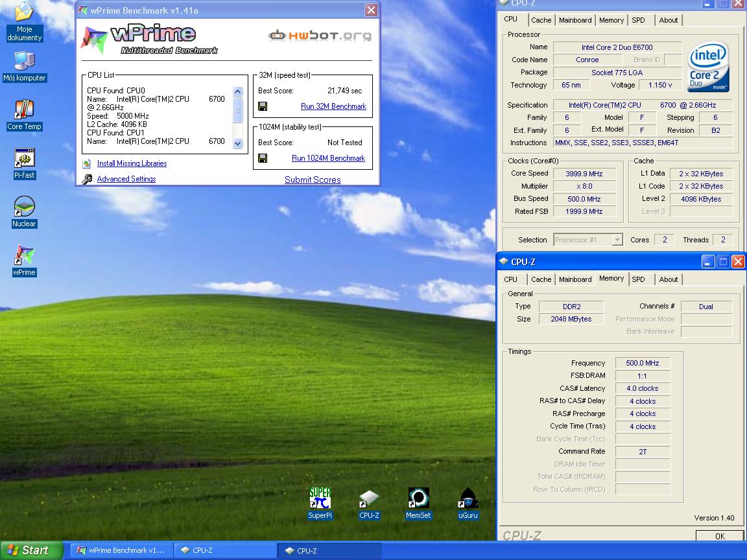
Task: Click Code Name value Conroe
Action: click(x=587, y=60)
